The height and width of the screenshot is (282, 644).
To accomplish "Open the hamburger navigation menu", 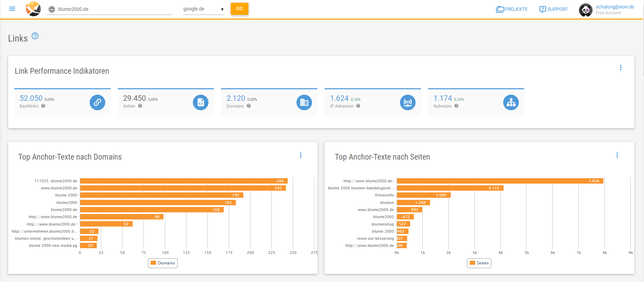I will point(12,9).
